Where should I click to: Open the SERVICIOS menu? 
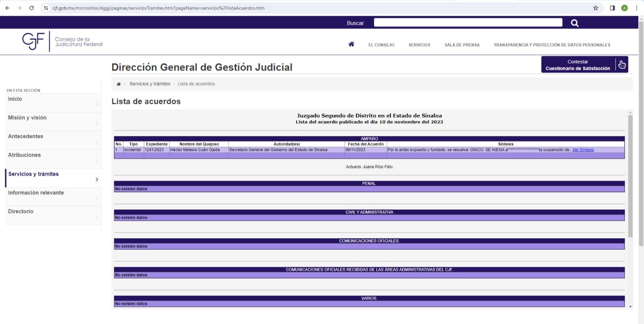pos(419,45)
